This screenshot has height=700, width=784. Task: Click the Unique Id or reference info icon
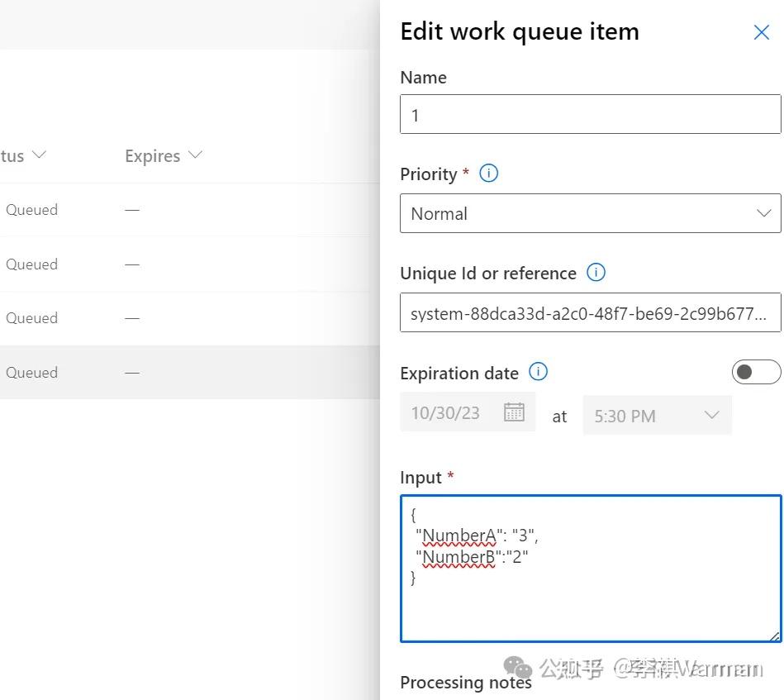(596, 273)
